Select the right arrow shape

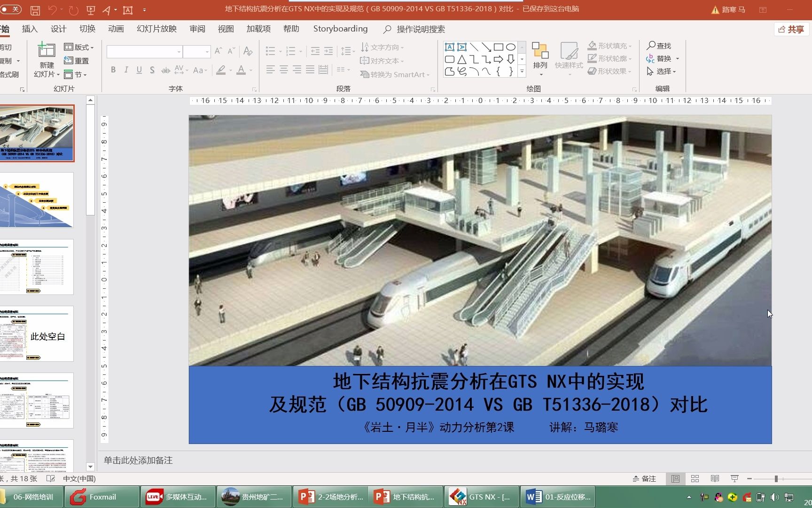(499, 59)
